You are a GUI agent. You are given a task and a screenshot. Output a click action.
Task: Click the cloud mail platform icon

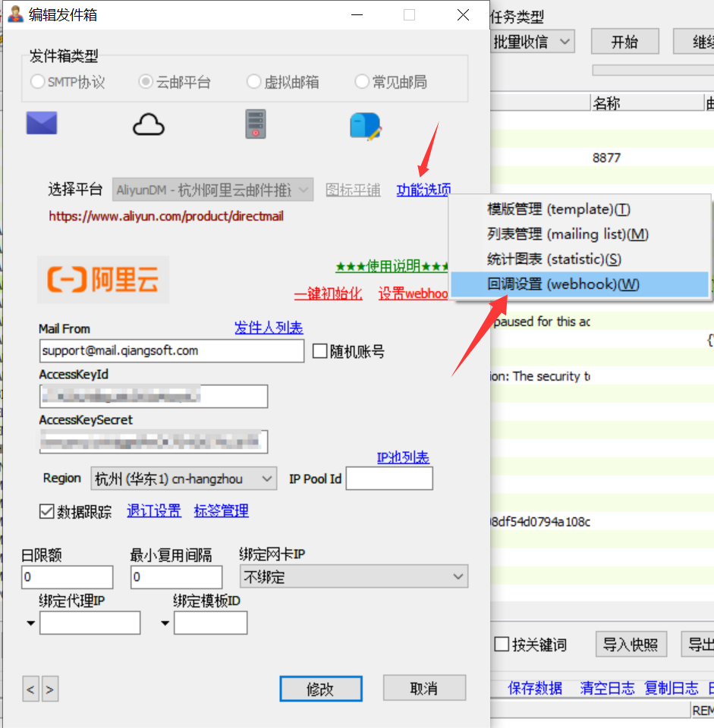[149, 124]
